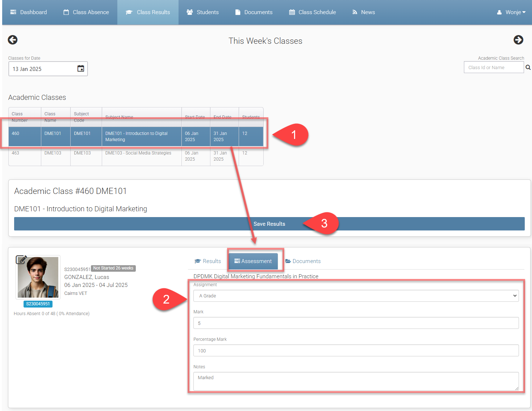This screenshot has width=532, height=411.
Task: Click Lucas Gonzalez's profile photo
Action: (38, 277)
